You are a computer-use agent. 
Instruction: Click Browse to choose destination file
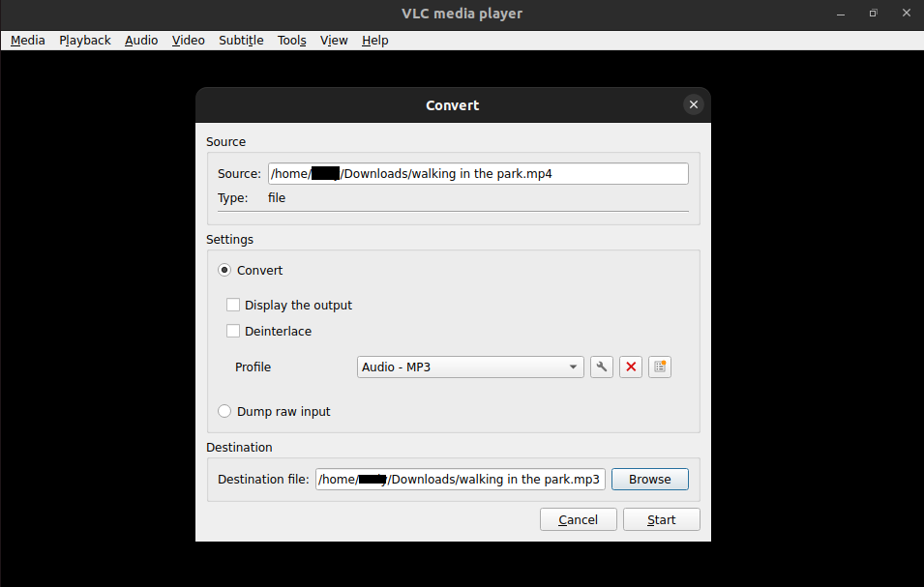coord(649,480)
